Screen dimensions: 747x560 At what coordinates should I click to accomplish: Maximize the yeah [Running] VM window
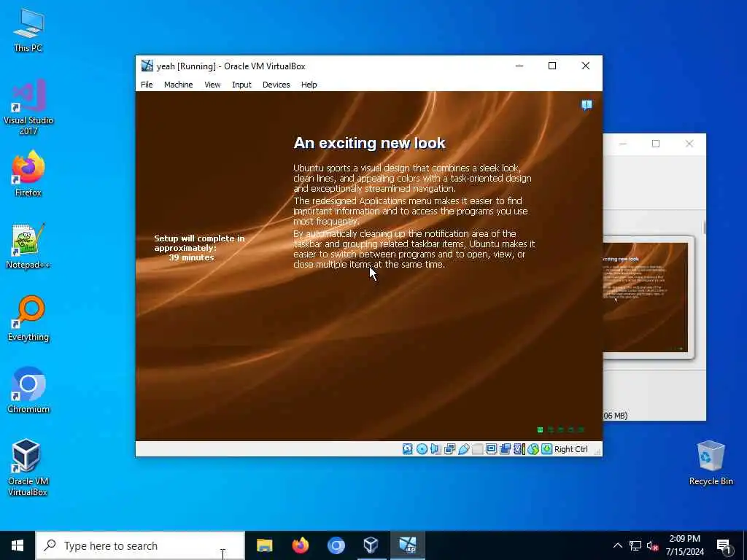[x=552, y=66]
